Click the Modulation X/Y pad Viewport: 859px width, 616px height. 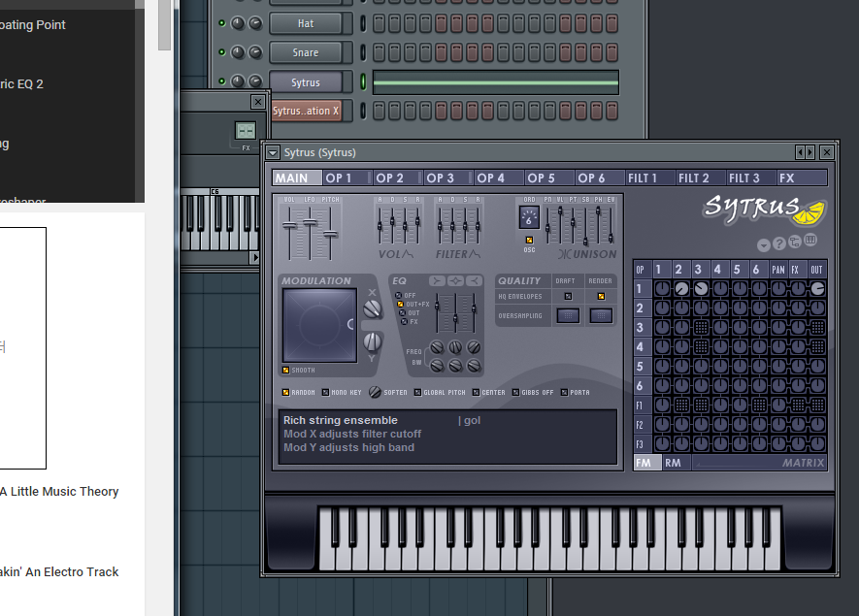tap(319, 325)
